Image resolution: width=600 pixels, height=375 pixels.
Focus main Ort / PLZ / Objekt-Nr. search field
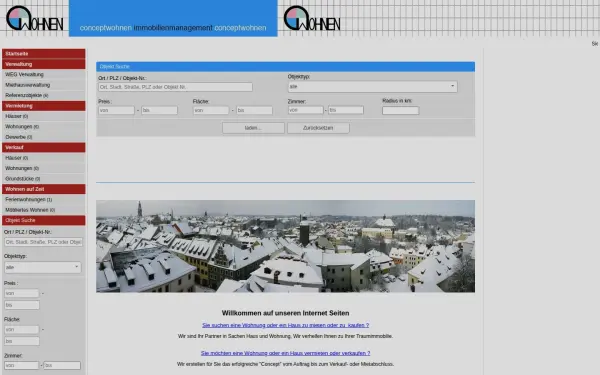click(175, 87)
